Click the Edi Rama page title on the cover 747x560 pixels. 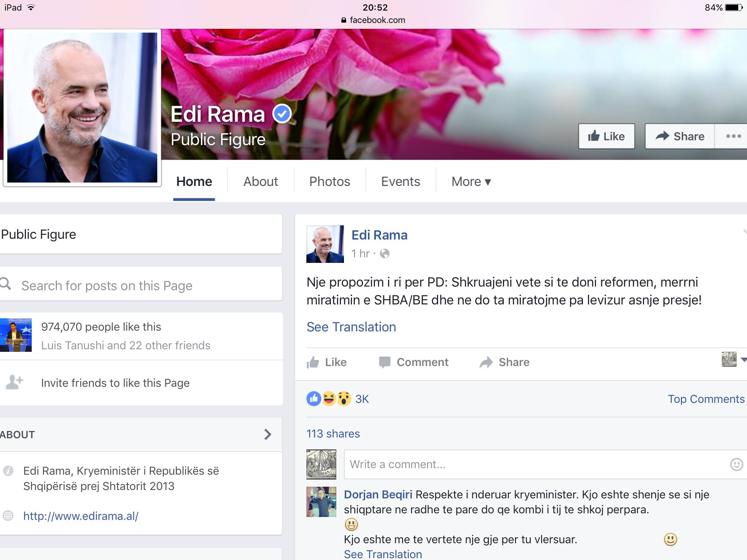coord(218,114)
